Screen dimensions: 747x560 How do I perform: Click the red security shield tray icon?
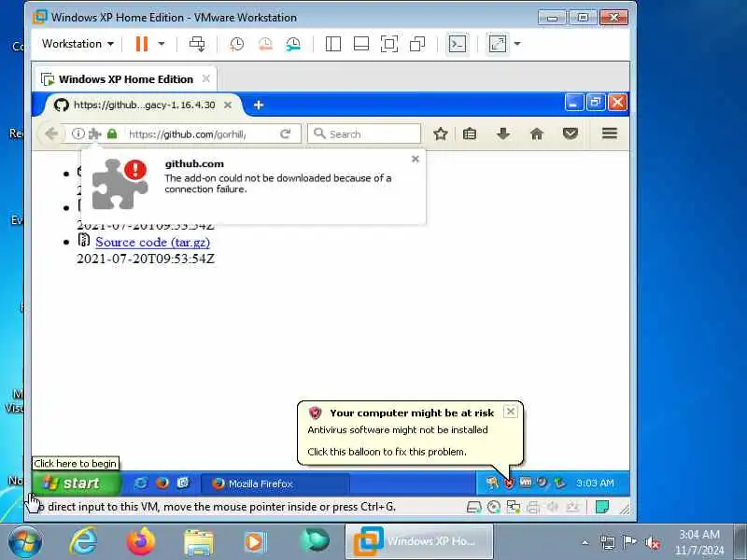(x=509, y=483)
